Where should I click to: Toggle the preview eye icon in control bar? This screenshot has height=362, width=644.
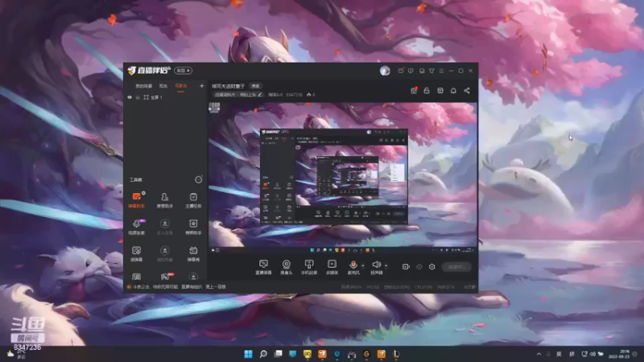pos(419,267)
